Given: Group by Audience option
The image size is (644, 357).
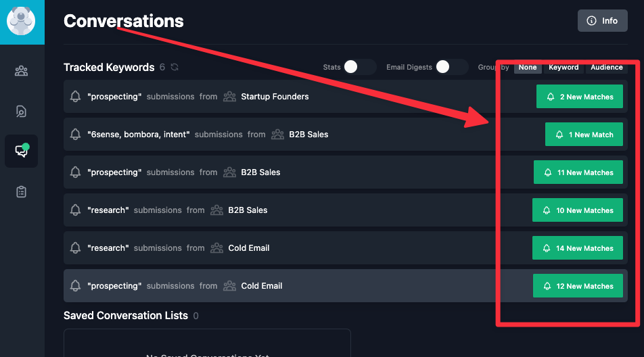Looking at the screenshot, I should click(x=607, y=68).
